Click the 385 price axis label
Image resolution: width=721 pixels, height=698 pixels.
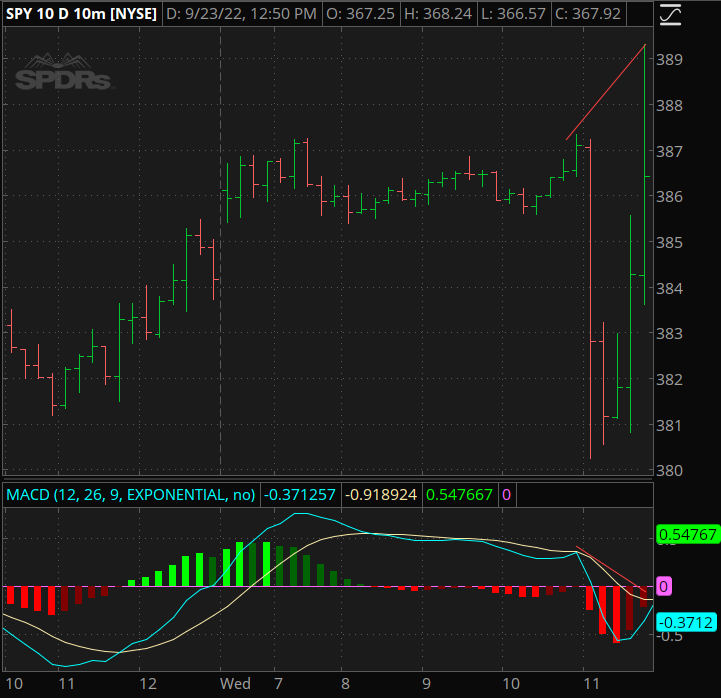[x=669, y=242]
